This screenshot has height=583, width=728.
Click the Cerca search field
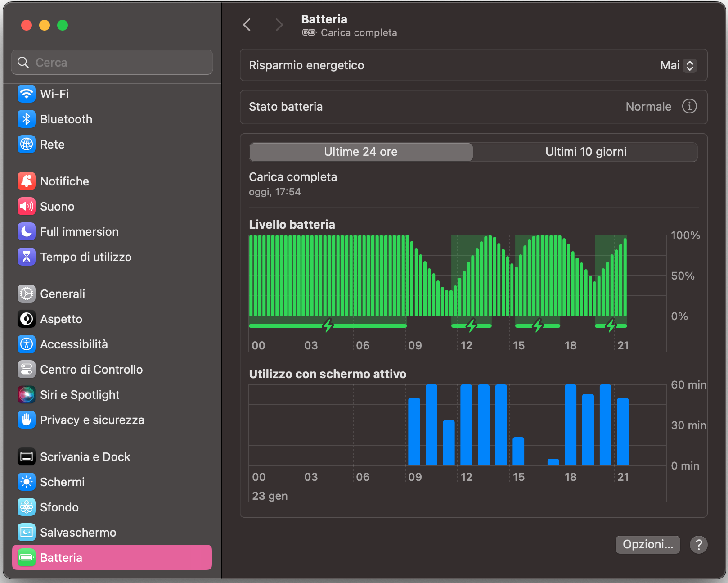pos(112,63)
